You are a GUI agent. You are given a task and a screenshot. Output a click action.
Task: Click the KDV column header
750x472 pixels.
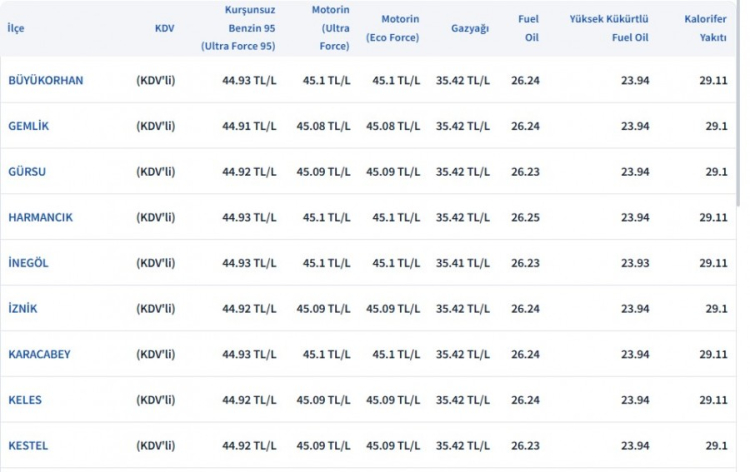coord(164,28)
